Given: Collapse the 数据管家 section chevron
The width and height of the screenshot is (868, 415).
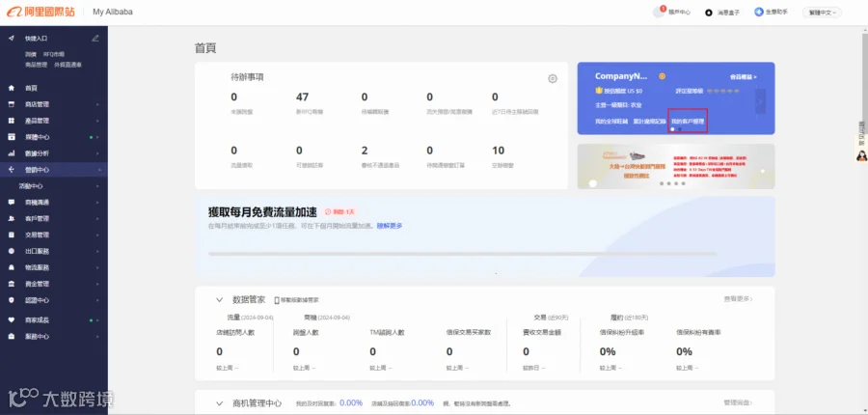Looking at the screenshot, I should tap(220, 300).
